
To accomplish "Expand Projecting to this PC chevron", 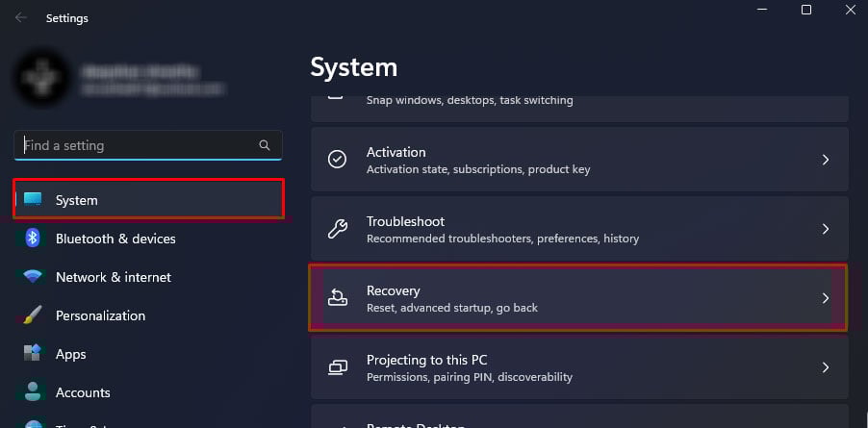I will tap(825, 367).
